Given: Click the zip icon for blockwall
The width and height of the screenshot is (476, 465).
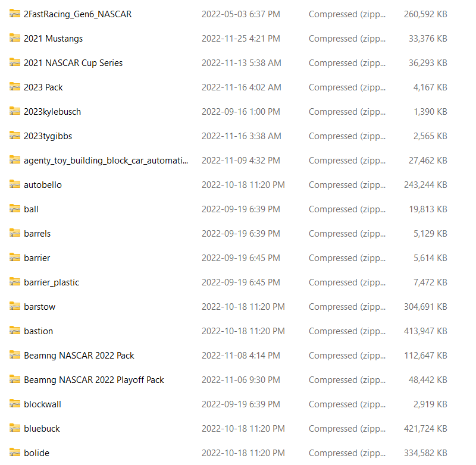Looking at the screenshot, I should [14, 404].
